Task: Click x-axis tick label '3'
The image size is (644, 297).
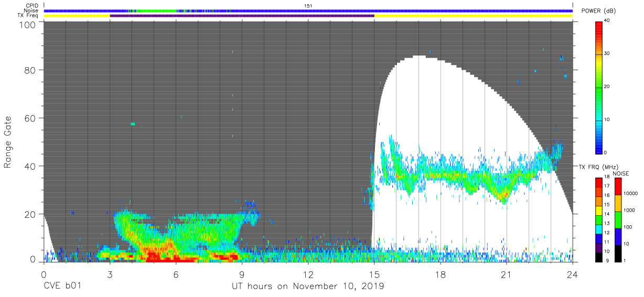Action: click(x=110, y=274)
